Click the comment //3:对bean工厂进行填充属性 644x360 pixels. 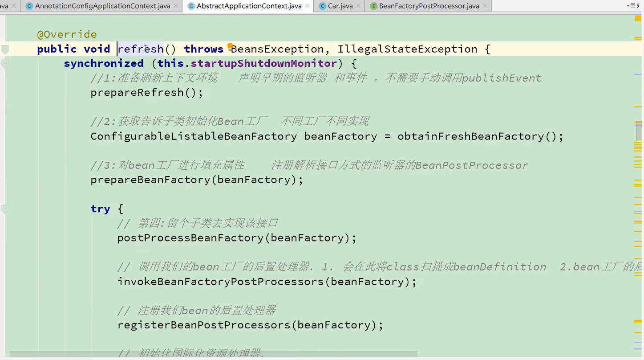click(309, 165)
